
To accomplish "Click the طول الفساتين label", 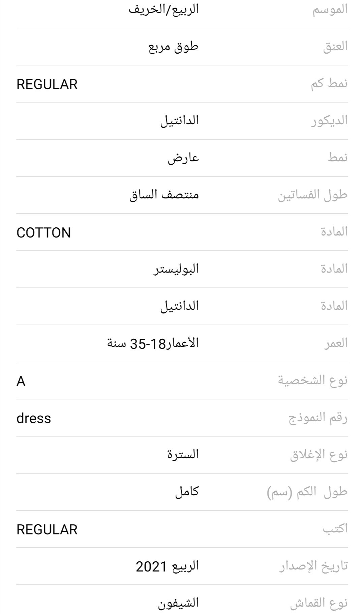I will pyautogui.click(x=312, y=195).
